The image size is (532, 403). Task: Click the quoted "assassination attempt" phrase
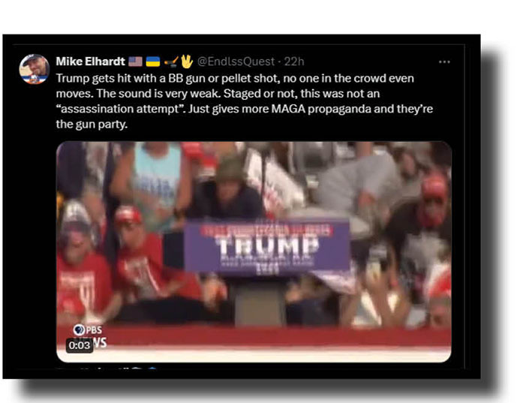coord(121,109)
